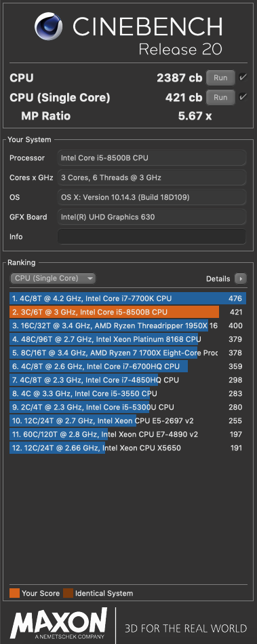Select the orange i5-8500B ranking row
This screenshot has height=644, width=257.
coord(128,312)
